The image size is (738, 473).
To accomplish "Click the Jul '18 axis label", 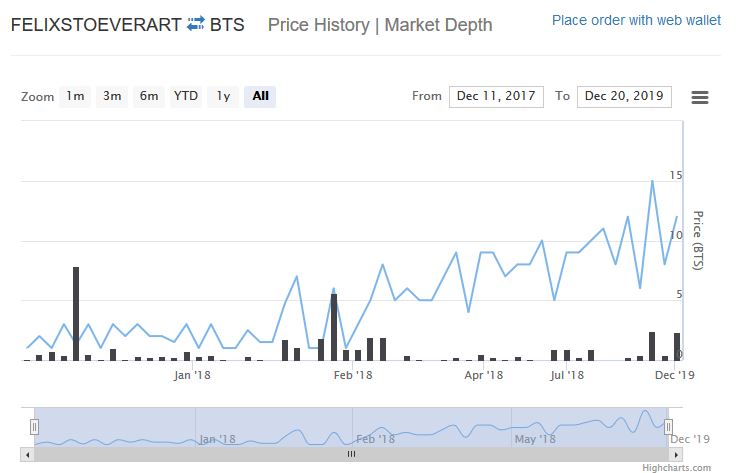I will pyautogui.click(x=567, y=375).
